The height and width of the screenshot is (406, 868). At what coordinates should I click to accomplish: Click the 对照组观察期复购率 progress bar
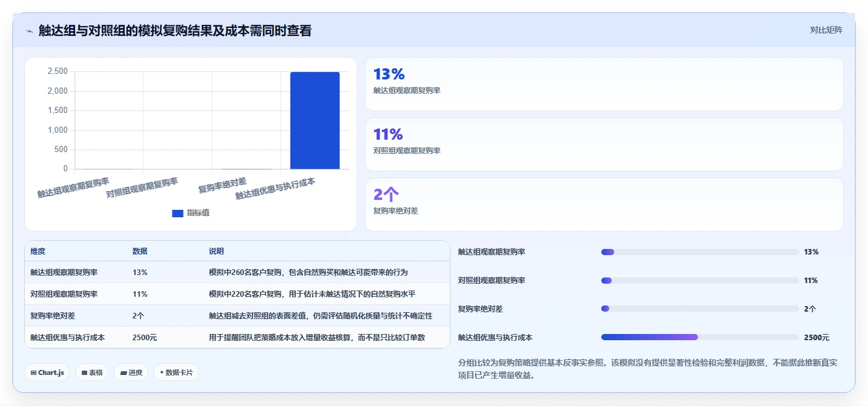tap(700, 281)
